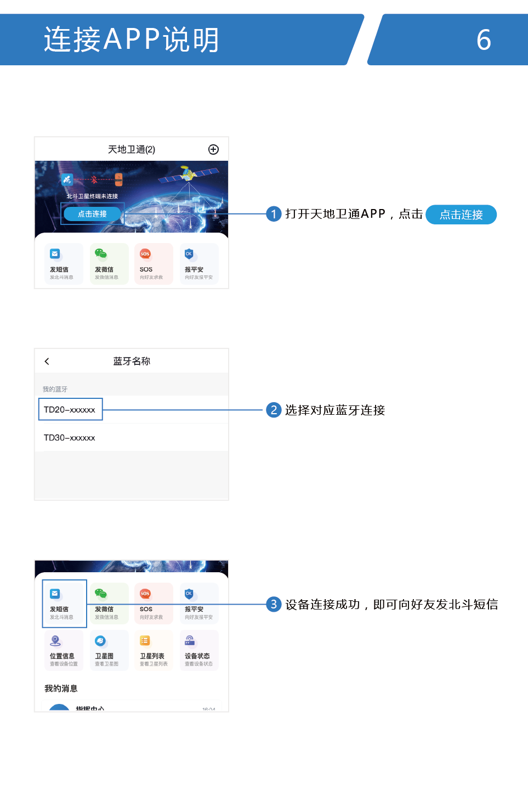Tap 北斗卫星终端未连接 status text

92,196
